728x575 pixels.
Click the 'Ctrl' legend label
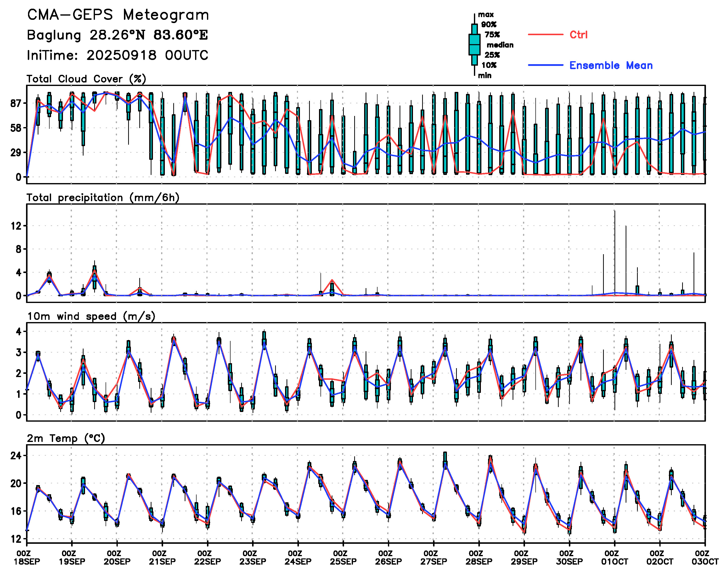click(579, 35)
